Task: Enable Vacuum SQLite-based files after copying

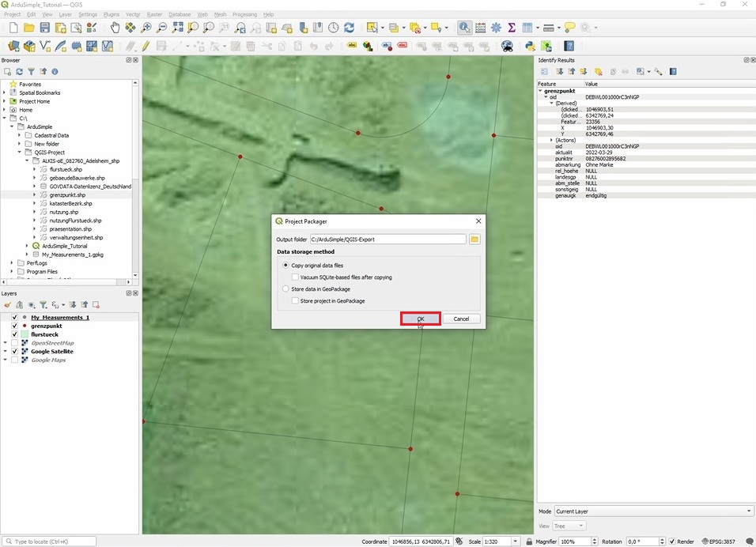Action: [295, 277]
